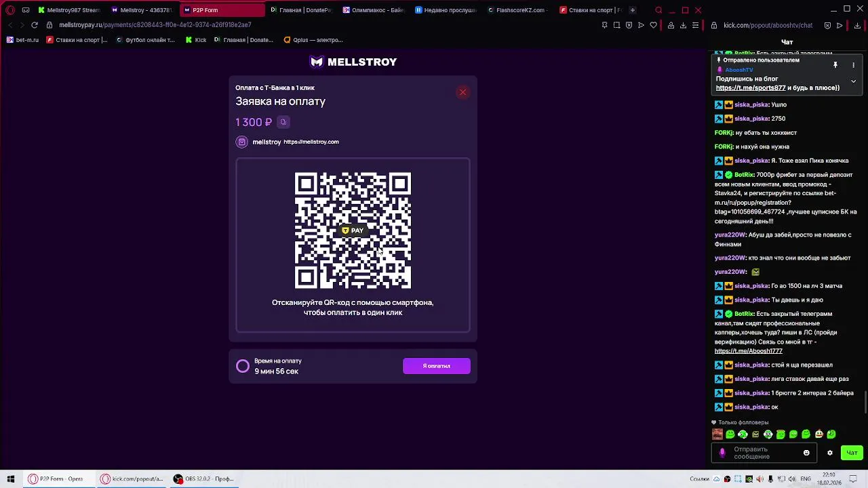Switch to the FlashscoreKZ.com tab

coord(519,10)
